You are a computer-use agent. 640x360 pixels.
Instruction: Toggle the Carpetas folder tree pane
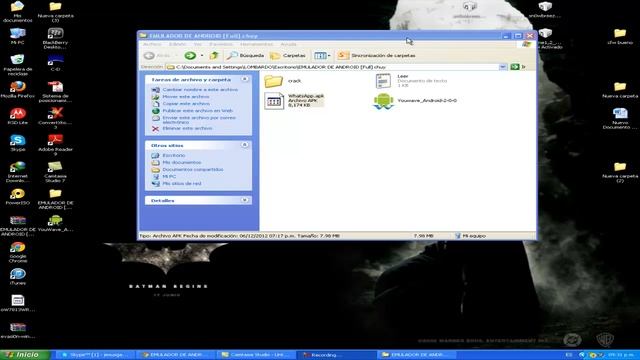click(x=288, y=56)
